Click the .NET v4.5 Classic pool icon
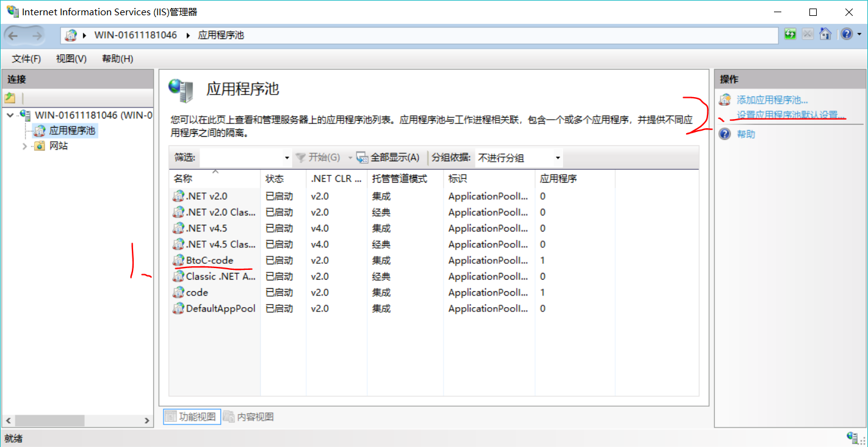868x447 pixels. click(x=178, y=244)
